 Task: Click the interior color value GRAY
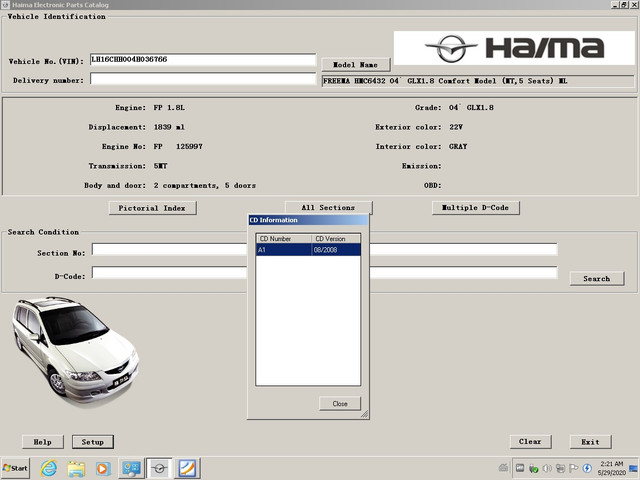pos(458,147)
